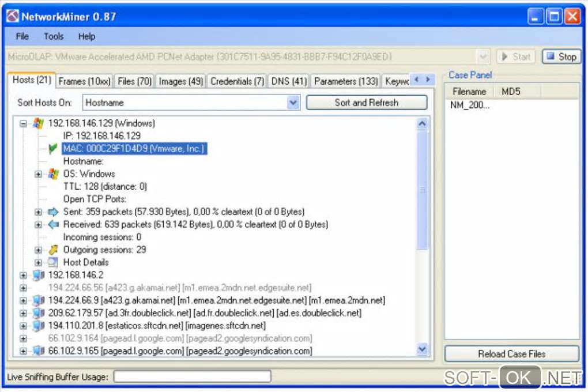
Task: Click the Host Details icon
Action: coord(53,262)
